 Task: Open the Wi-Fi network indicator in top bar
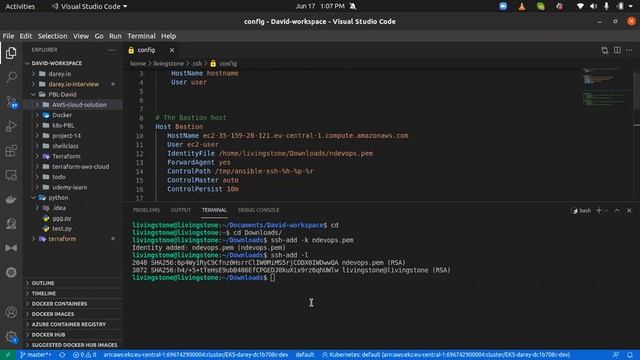coord(580,6)
